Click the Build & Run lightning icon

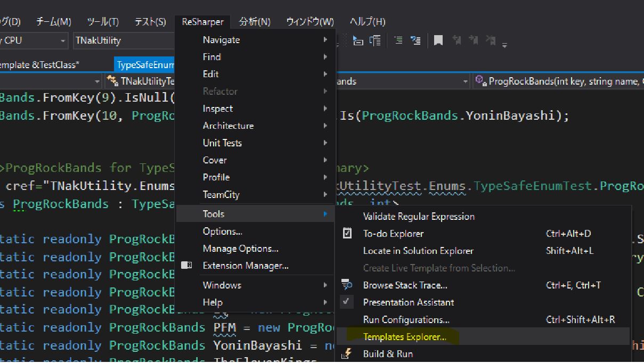(347, 353)
